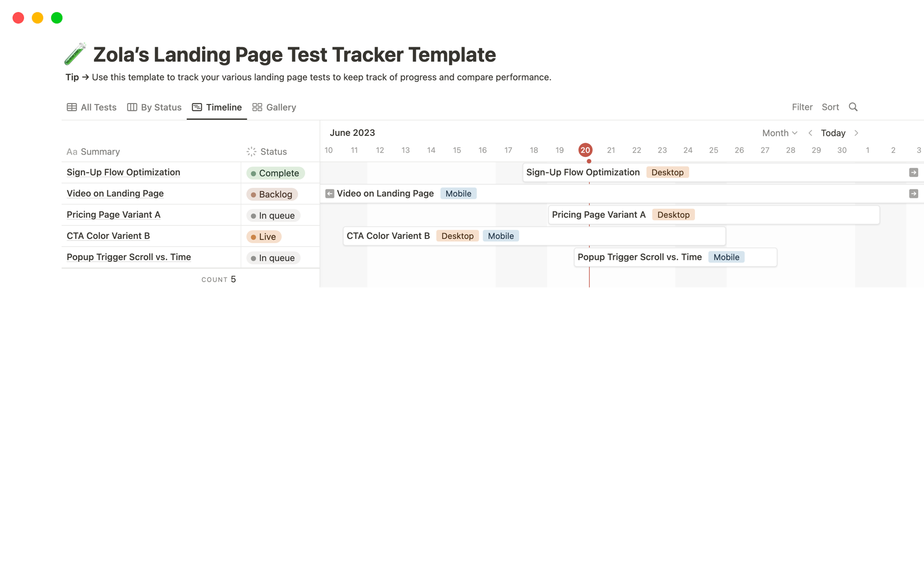Click the Filter button
This screenshot has height=578, width=924.
tap(802, 107)
